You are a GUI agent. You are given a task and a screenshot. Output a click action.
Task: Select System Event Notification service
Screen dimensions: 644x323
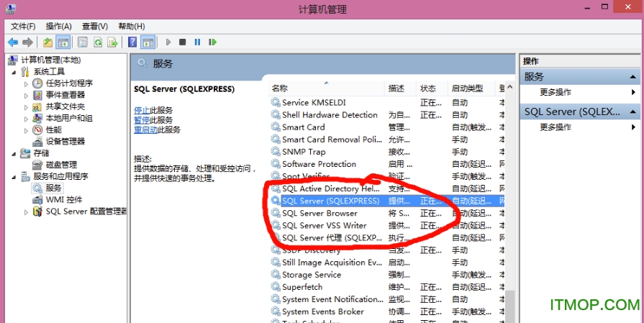(387, 299)
